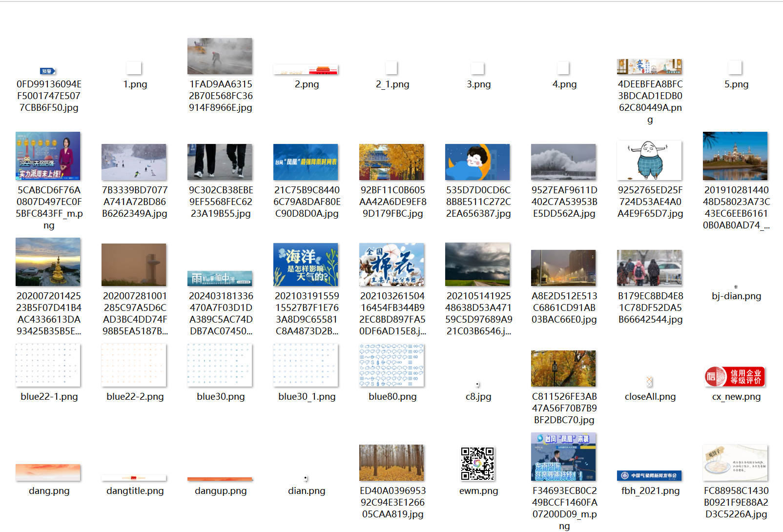Click the sleeping cartoon moon image 535D7D0CD6C...jpg
Image resolution: width=783 pixels, height=532 pixels.
tap(477, 162)
